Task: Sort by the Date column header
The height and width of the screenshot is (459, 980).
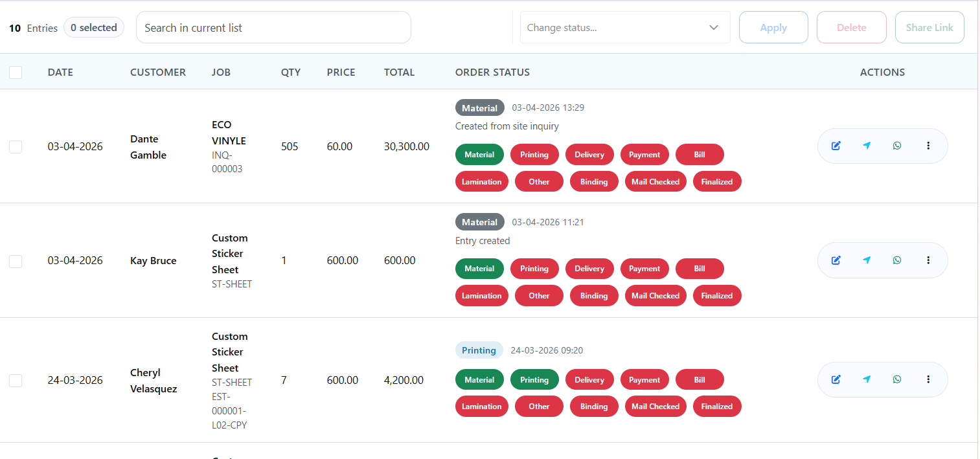Action: [x=60, y=73]
